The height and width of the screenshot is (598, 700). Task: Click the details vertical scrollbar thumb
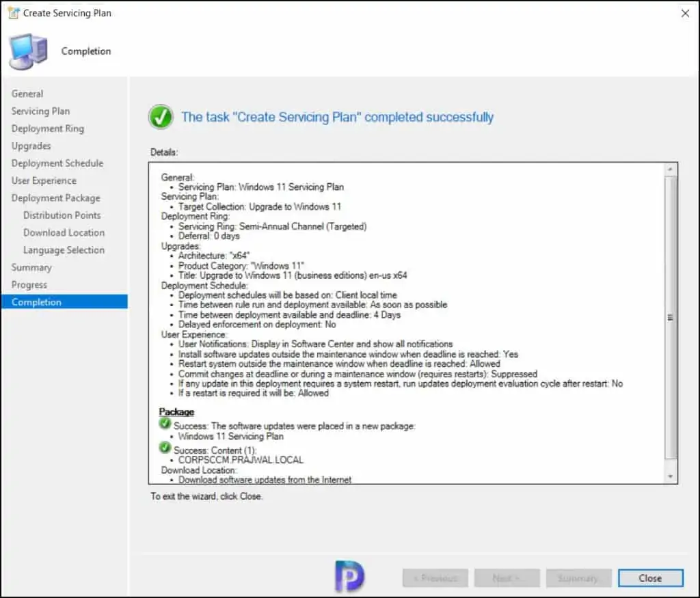coord(670,317)
